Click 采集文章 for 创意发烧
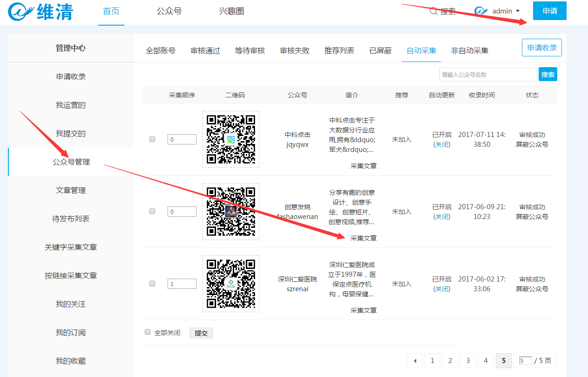This screenshot has height=377, width=588. pos(364,238)
